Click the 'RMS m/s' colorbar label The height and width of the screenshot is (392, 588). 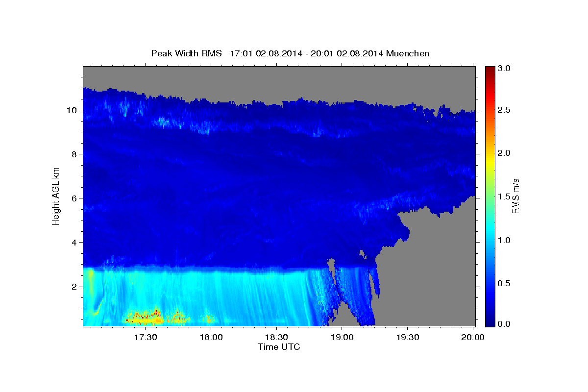click(x=515, y=196)
